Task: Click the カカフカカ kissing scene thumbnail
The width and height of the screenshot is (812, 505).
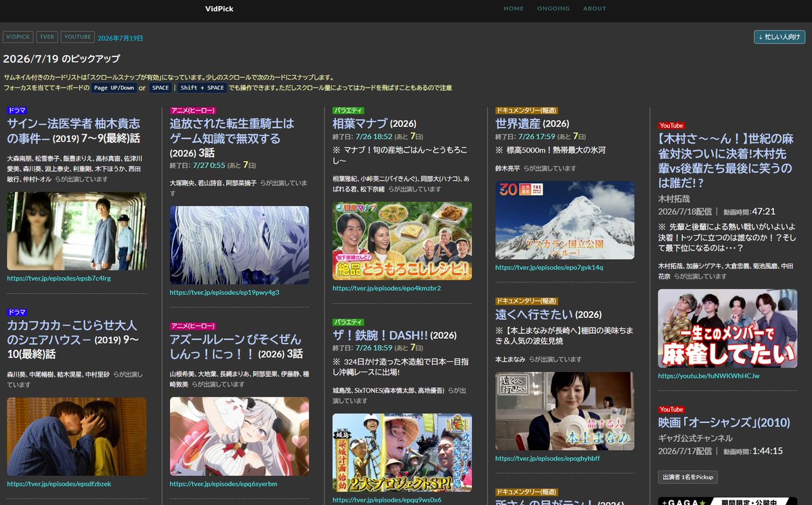Action: click(77, 437)
